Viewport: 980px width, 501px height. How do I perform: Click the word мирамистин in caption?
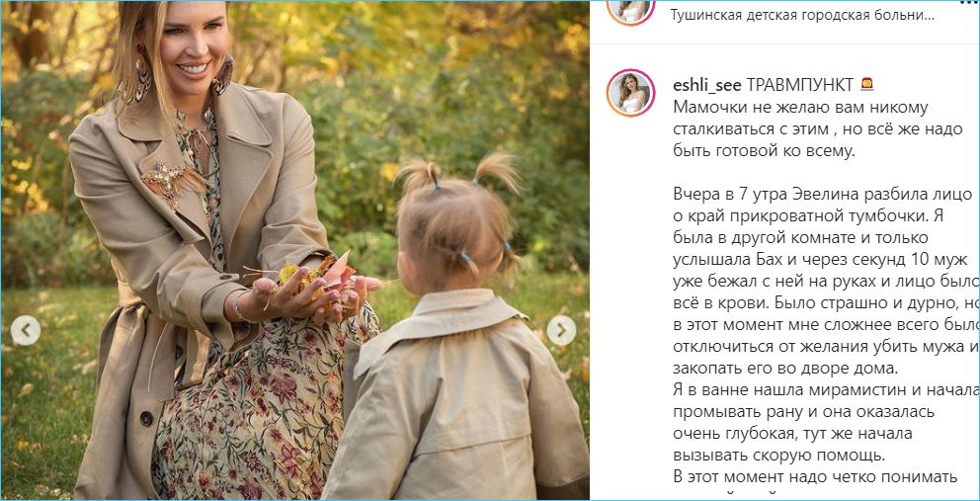click(858, 389)
